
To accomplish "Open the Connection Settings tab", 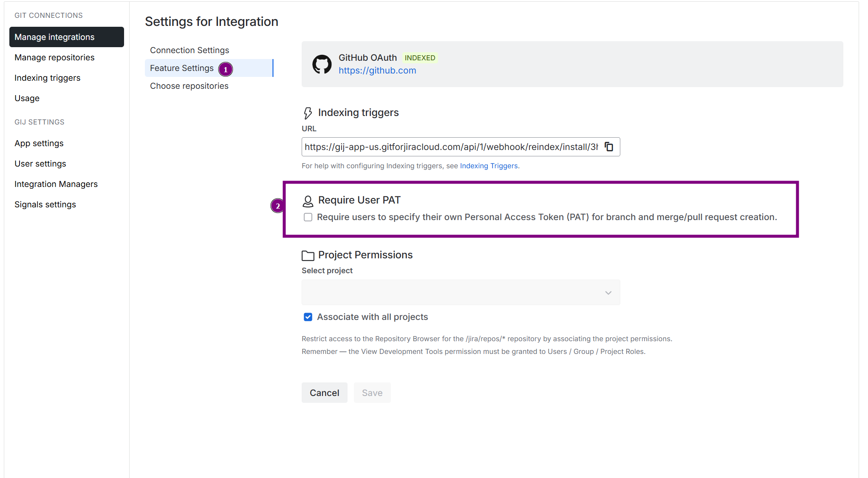I will pos(189,50).
